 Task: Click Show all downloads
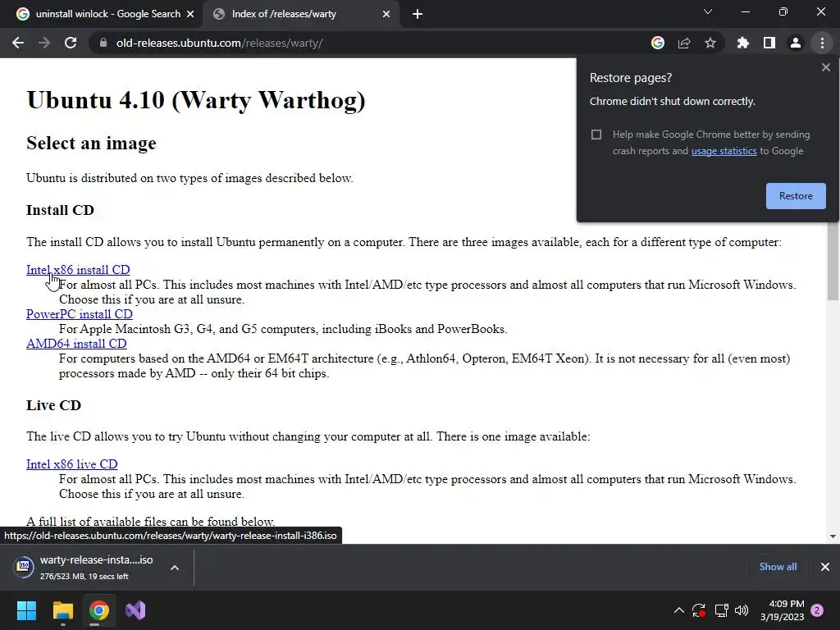[778, 567]
